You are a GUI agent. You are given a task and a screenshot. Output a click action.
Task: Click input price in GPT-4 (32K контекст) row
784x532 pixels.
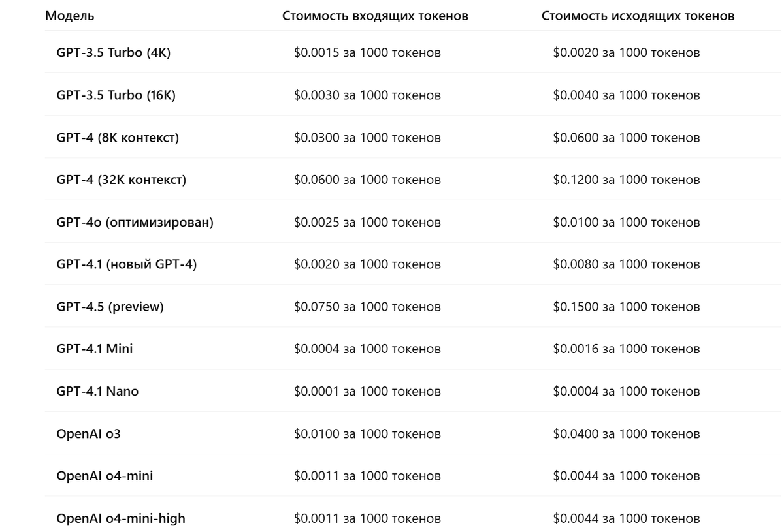pos(367,180)
